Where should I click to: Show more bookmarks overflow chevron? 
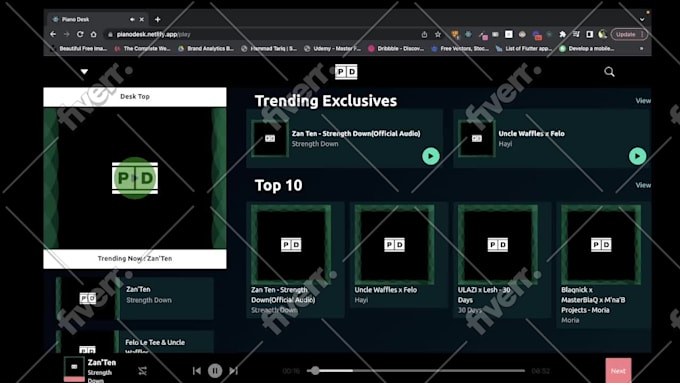642,49
